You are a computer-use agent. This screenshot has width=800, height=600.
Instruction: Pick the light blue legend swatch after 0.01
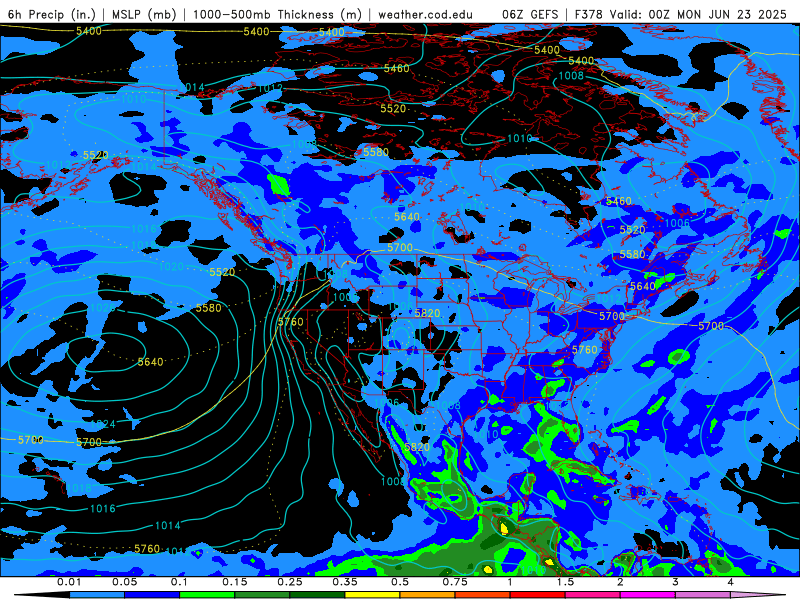pyautogui.click(x=96, y=595)
